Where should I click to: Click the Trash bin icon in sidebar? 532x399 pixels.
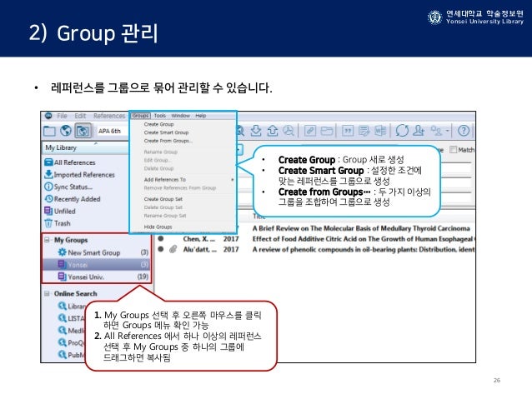coord(48,223)
